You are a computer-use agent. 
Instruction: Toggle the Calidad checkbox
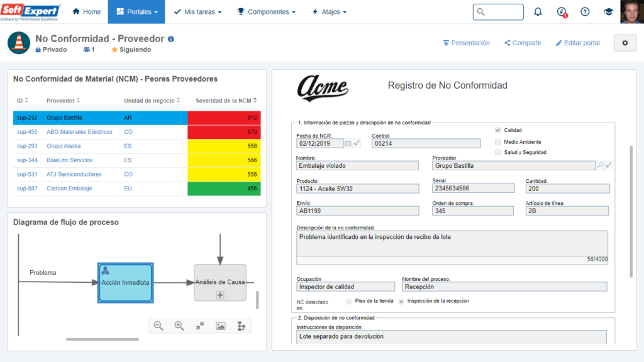click(x=498, y=130)
